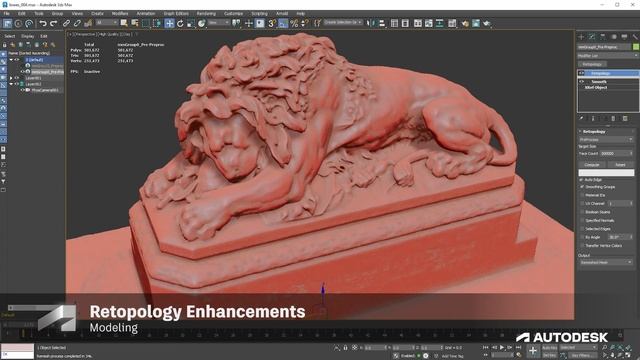Click the Undo arrow icon
Screen dimensions: 640x360
43,24
